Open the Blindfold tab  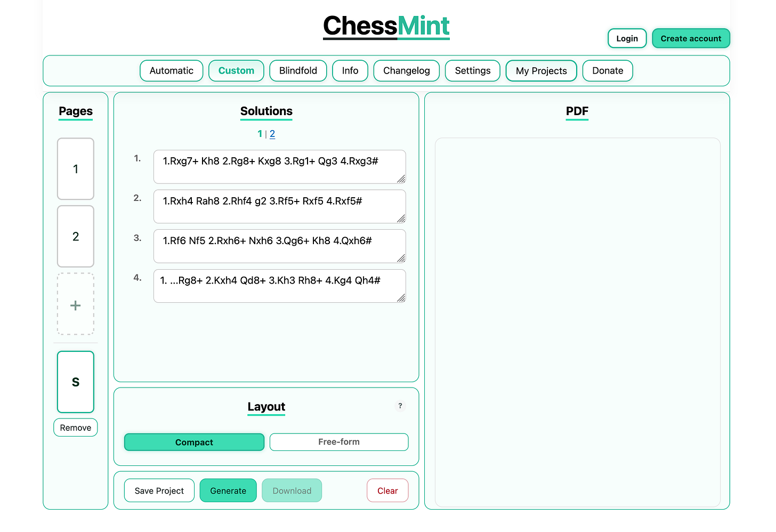pos(298,70)
